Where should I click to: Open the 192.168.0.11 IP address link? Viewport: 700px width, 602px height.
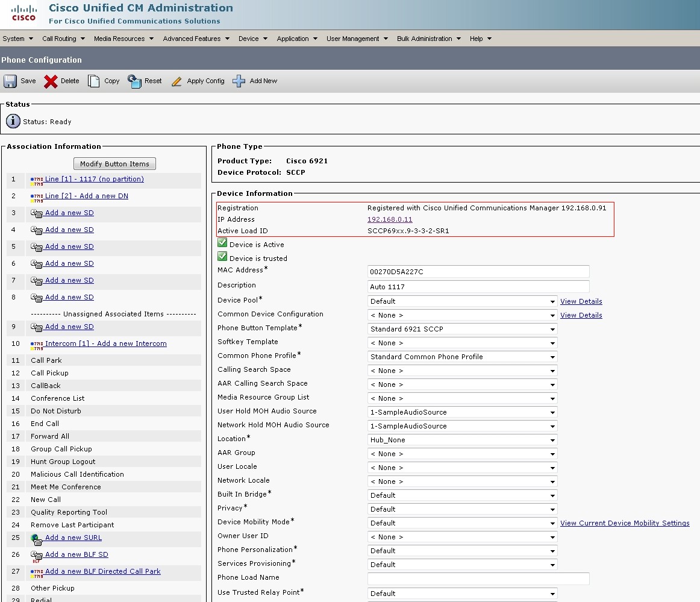click(x=390, y=219)
